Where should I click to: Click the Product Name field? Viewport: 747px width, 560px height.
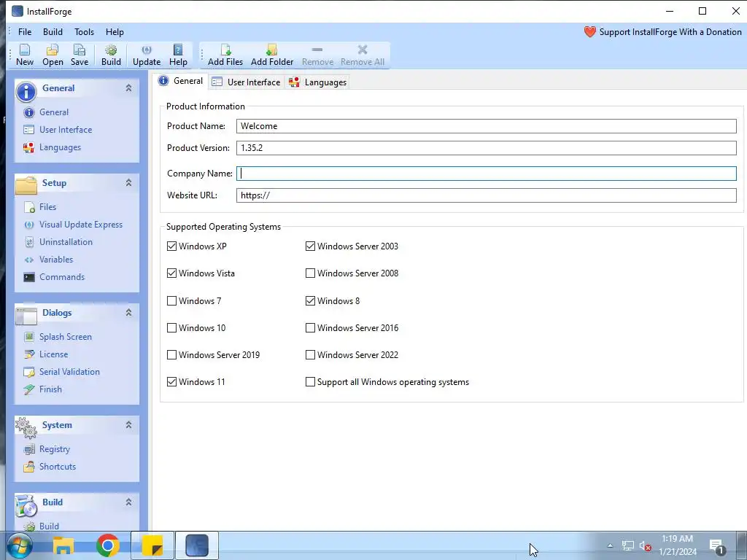tap(487, 126)
